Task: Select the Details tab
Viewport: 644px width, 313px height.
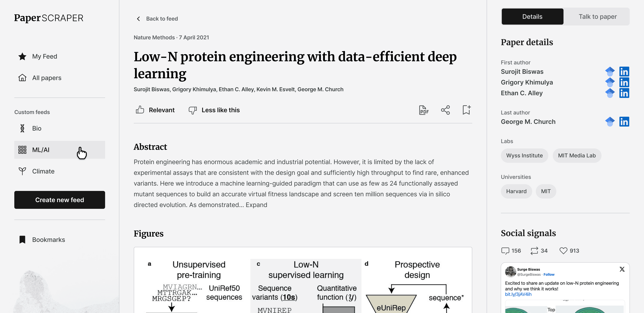Action: pos(532,17)
